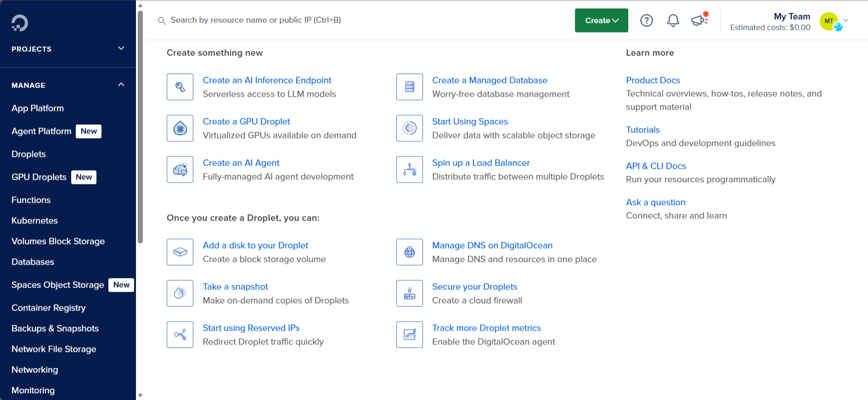The width and height of the screenshot is (868, 400).
Task: Follow the Create a GPU Droplet link
Action: click(x=247, y=122)
